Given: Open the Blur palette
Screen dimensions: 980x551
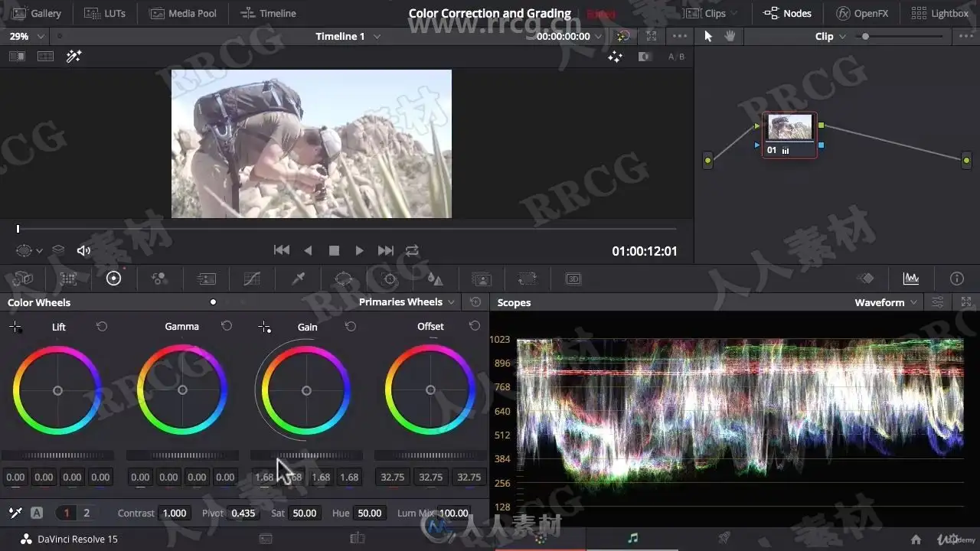Looking at the screenshot, I should click(435, 279).
